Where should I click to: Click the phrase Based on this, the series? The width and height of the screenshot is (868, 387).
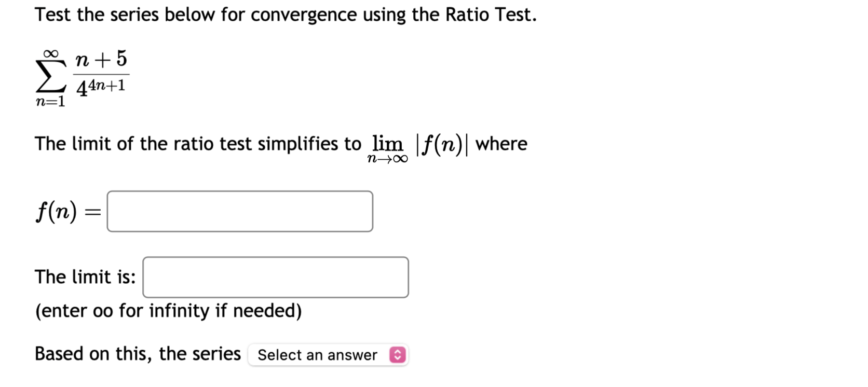pos(137,354)
